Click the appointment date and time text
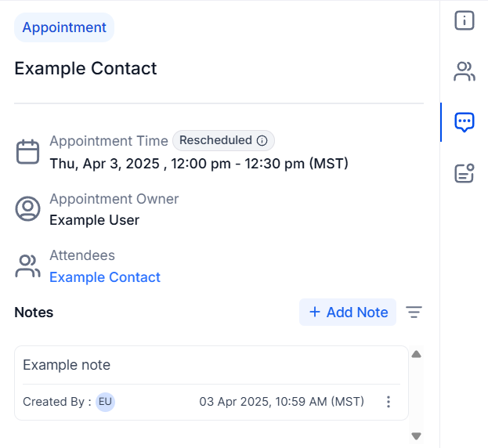Image resolution: width=488 pixels, height=448 pixels. 199,164
